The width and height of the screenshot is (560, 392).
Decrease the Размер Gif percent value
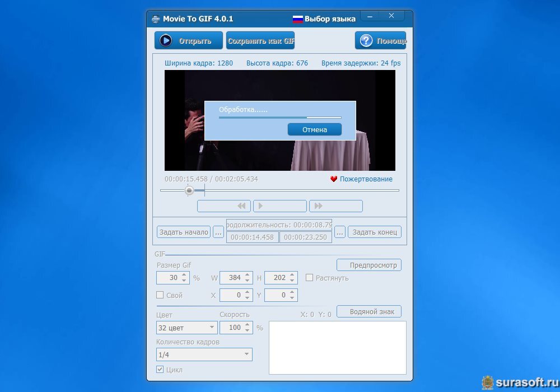[184, 280]
